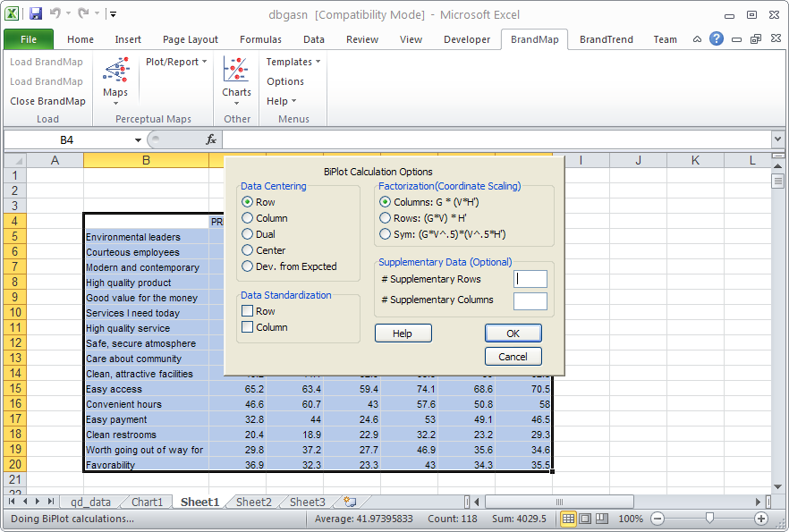
Task: Click the Supplementary Rows input field
Action: [x=530, y=279]
